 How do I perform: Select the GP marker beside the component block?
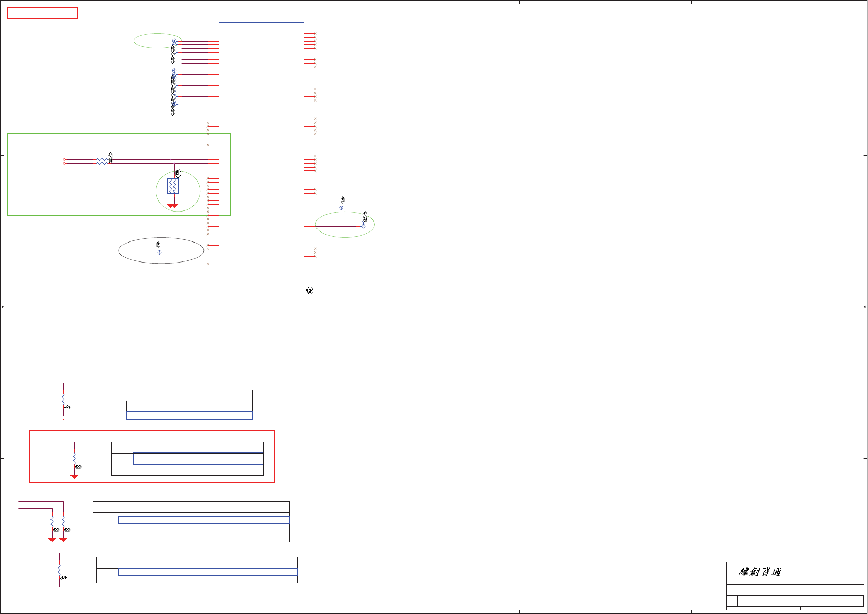coord(310,290)
